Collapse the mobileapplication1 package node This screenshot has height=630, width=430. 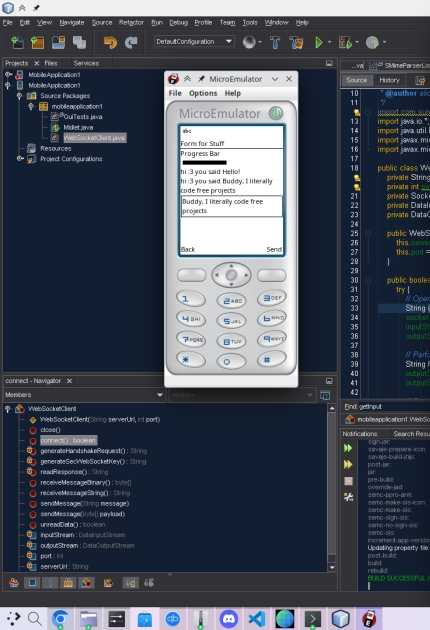coord(31,106)
